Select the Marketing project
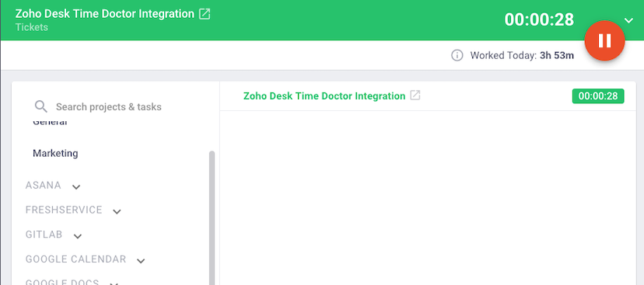Viewport: 644px width, 285px height. pos(55,153)
